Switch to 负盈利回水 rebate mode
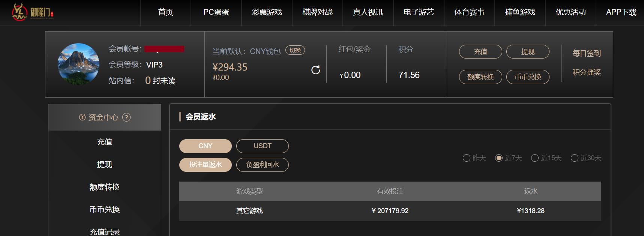This screenshot has height=236, width=644. coord(262,165)
